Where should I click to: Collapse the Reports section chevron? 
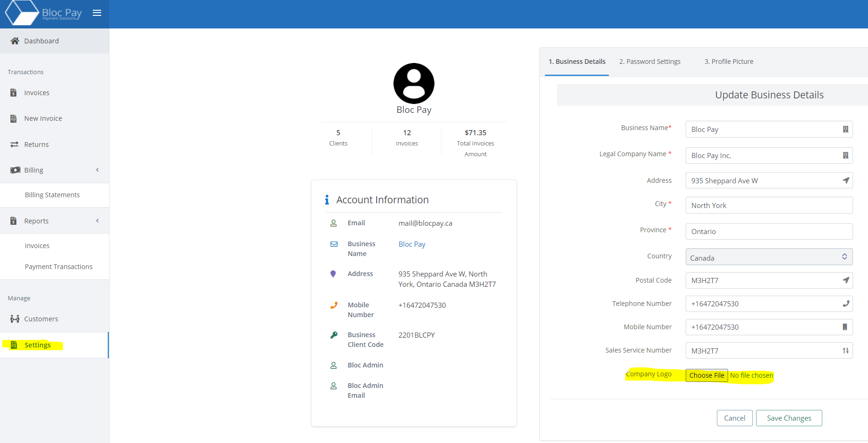[x=97, y=220]
